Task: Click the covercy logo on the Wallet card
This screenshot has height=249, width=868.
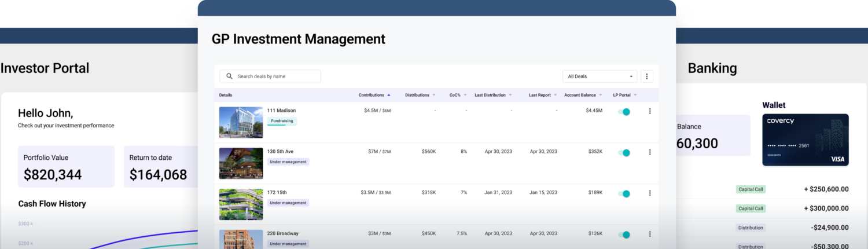Action: click(780, 121)
